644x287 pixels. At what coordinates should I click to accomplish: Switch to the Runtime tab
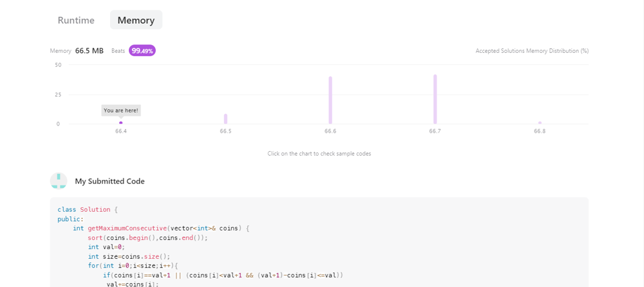(76, 20)
